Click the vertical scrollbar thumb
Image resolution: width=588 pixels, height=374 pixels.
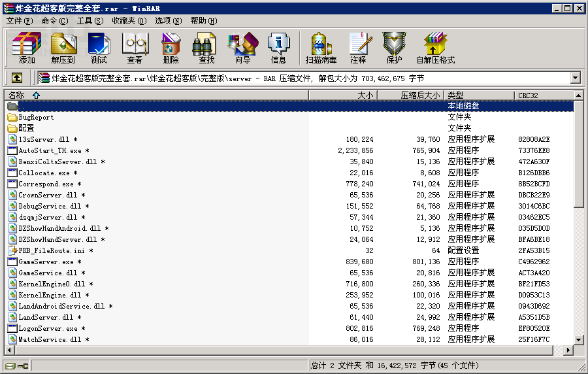[579, 154]
